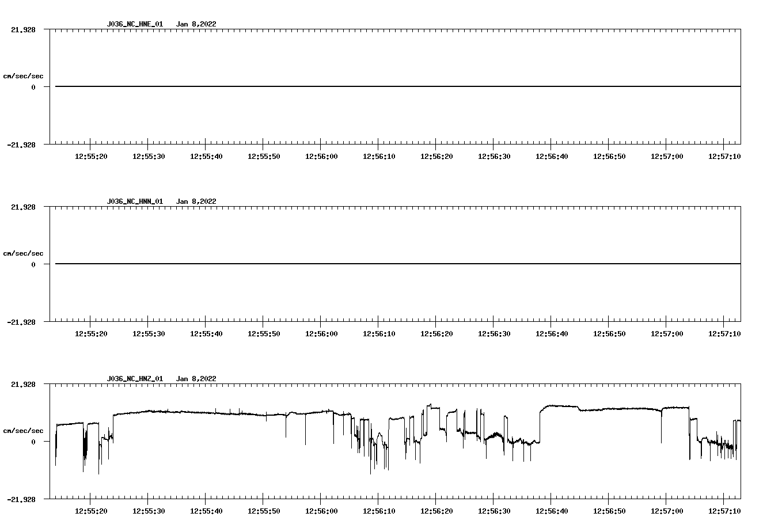Click the 12:55:50 time label under HNN plot
The height and width of the screenshot is (532, 782).
pyautogui.click(x=264, y=334)
